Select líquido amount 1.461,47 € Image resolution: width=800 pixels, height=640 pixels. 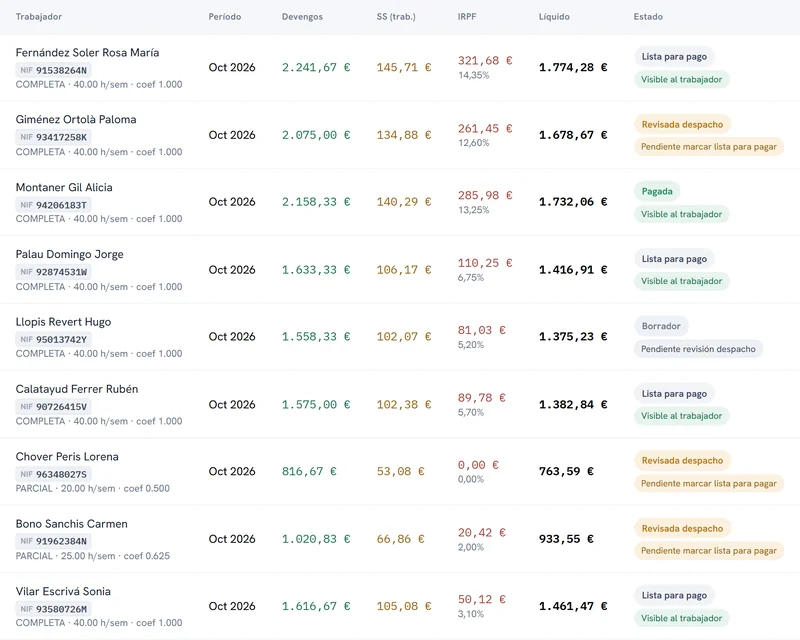pos(573,606)
